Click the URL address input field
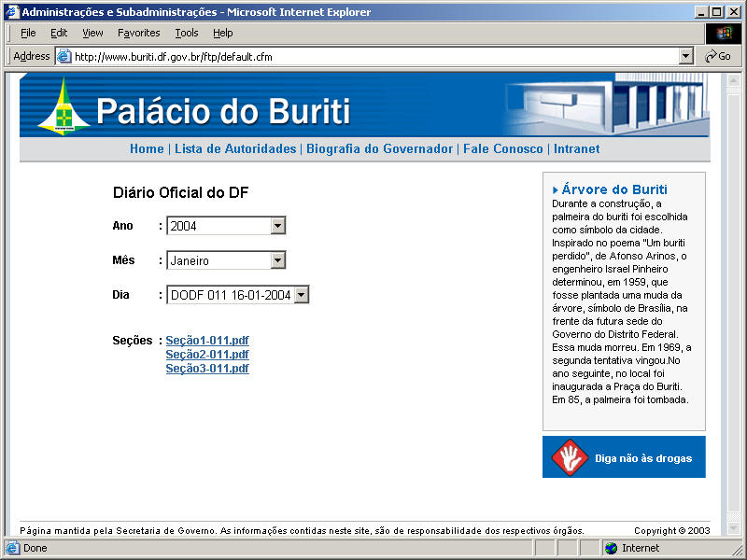This screenshot has height=560, width=747. 373,56
